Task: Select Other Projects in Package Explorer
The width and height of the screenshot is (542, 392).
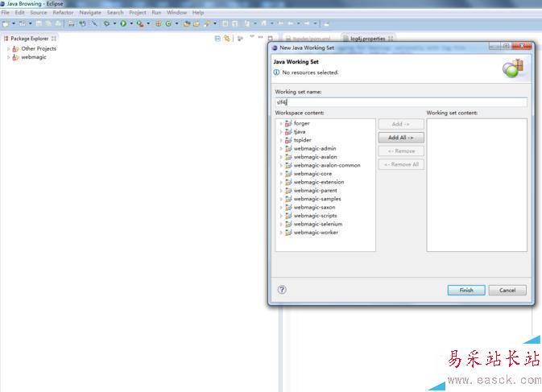Action: (x=39, y=48)
